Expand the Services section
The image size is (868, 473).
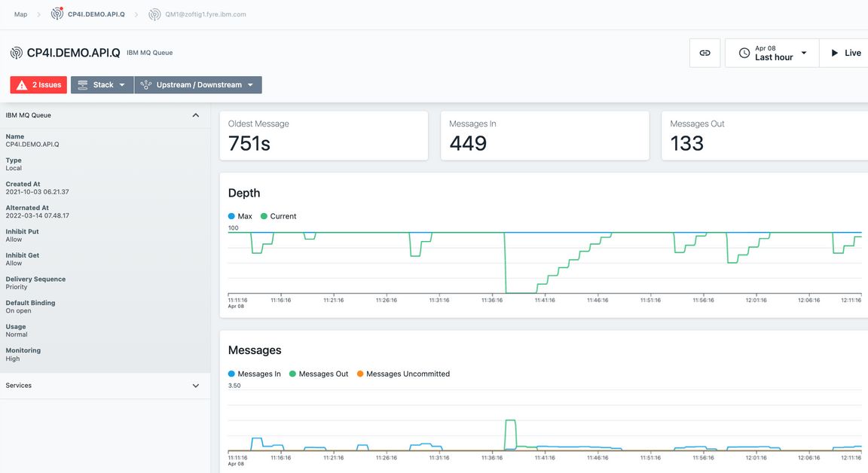(195, 386)
